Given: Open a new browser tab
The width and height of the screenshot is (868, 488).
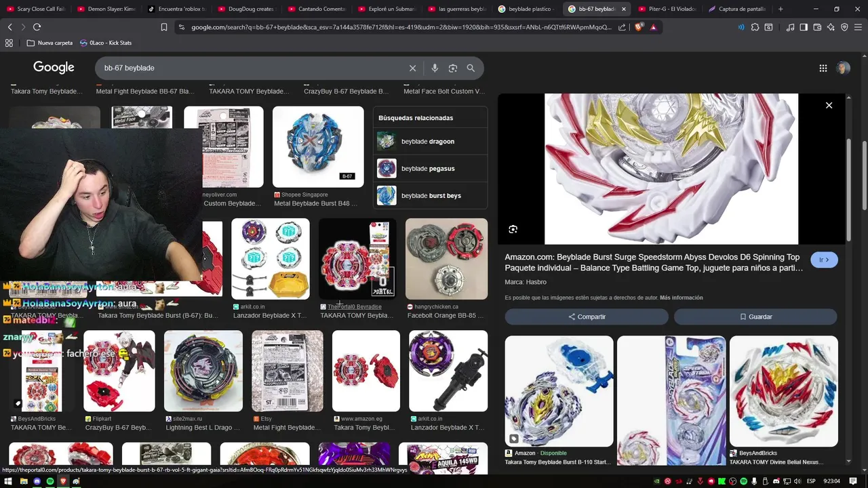Looking at the screenshot, I should tap(781, 9).
